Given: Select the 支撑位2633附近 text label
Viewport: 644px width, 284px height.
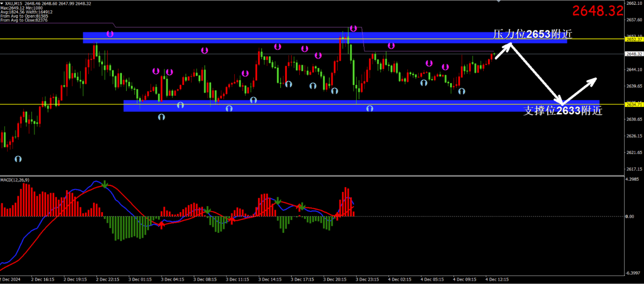Looking at the screenshot, I should pyautogui.click(x=563, y=111).
